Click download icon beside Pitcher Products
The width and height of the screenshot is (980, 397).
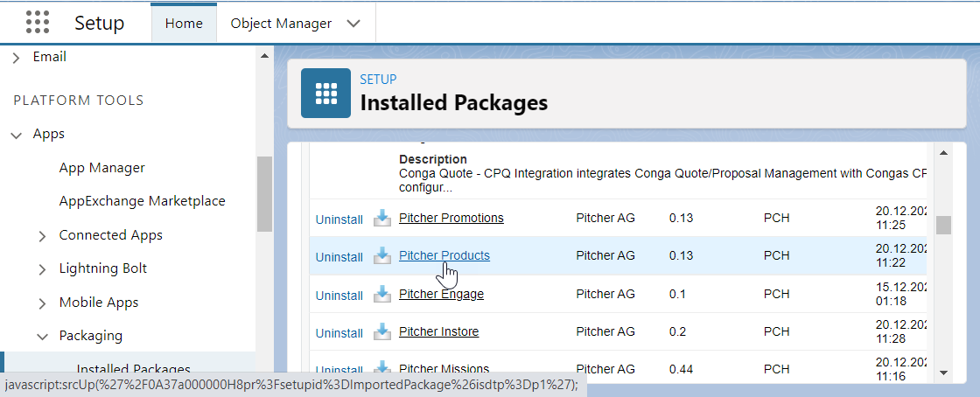coord(381,256)
